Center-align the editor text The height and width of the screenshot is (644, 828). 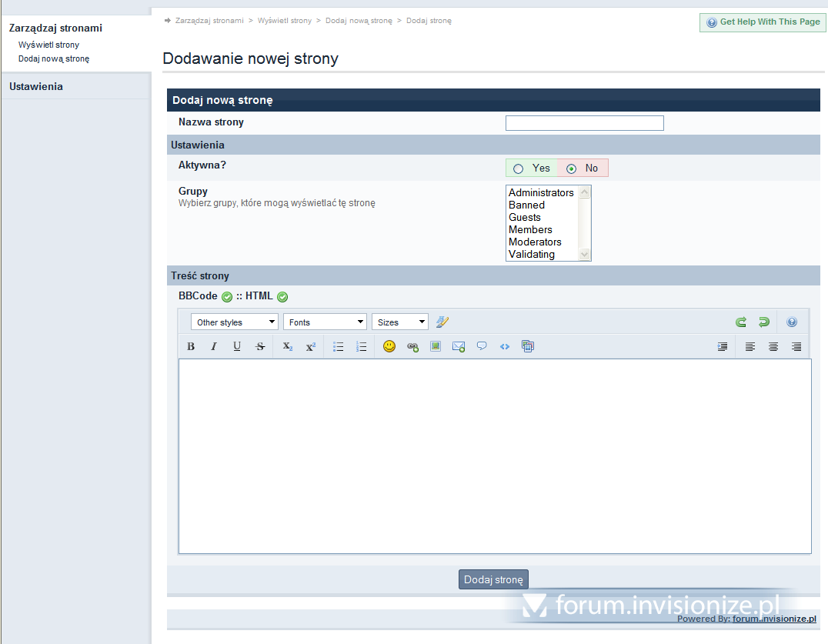pos(773,347)
